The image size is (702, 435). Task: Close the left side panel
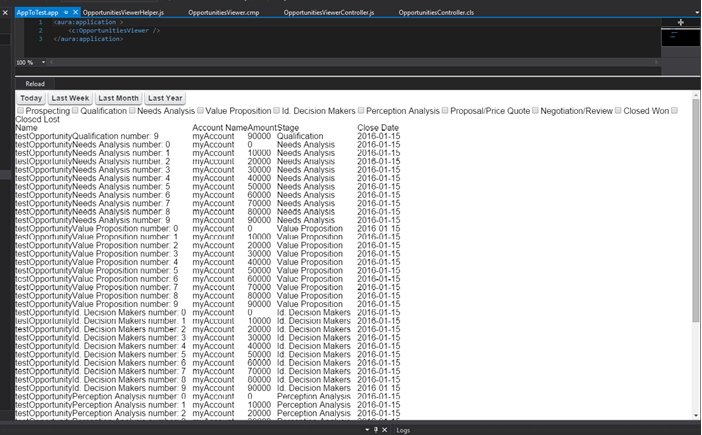pyautogui.click(x=5, y=13)
